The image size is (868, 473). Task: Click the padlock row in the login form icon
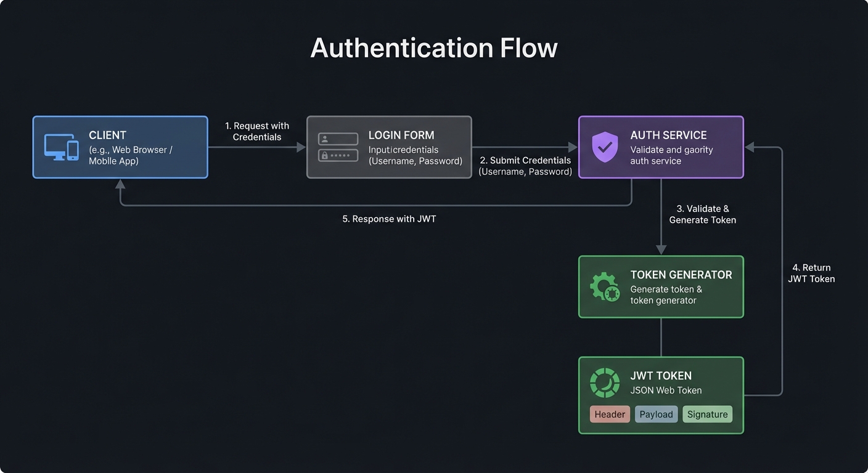click(x=338, y=155)
